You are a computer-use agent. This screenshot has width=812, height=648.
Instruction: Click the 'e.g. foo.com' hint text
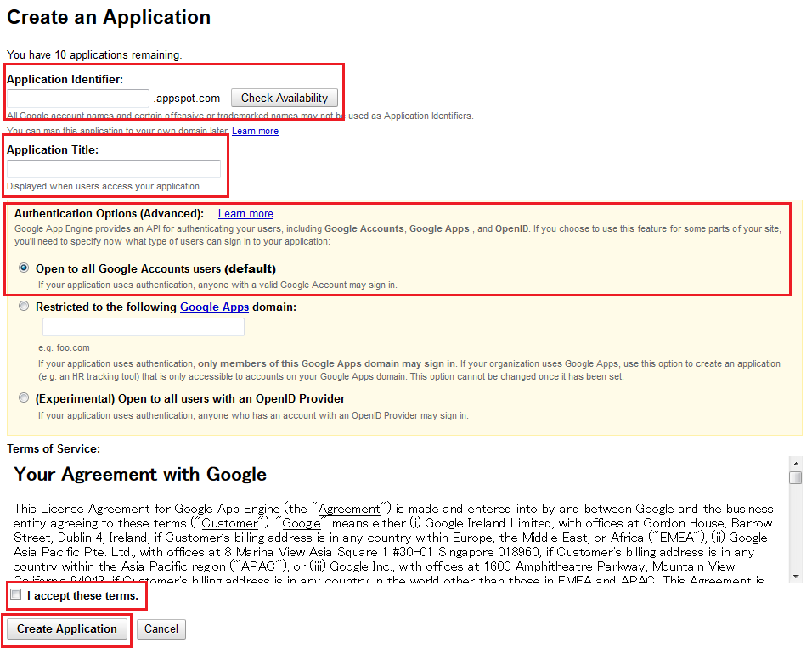64,347
